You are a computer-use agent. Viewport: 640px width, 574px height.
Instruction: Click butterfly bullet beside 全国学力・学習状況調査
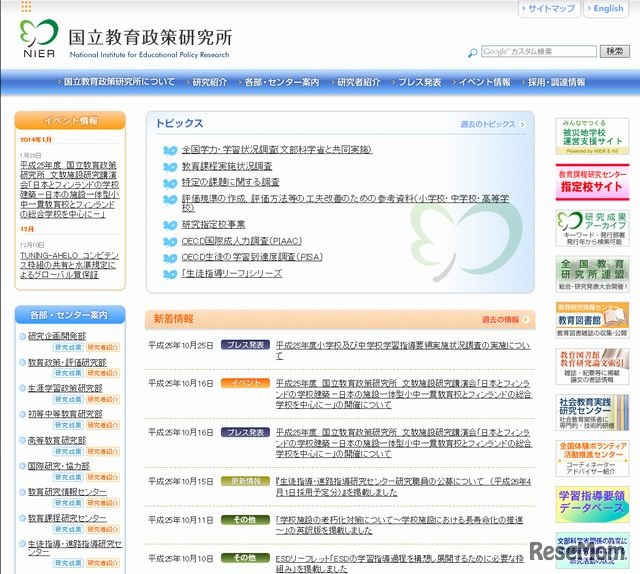click(170, 150)
